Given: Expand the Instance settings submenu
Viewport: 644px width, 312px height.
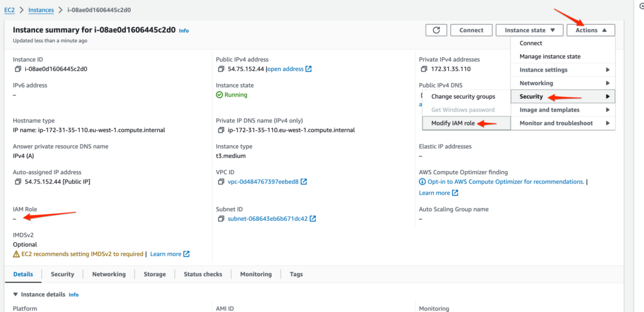Looking at the screenshot, I should tap(563, 70).
